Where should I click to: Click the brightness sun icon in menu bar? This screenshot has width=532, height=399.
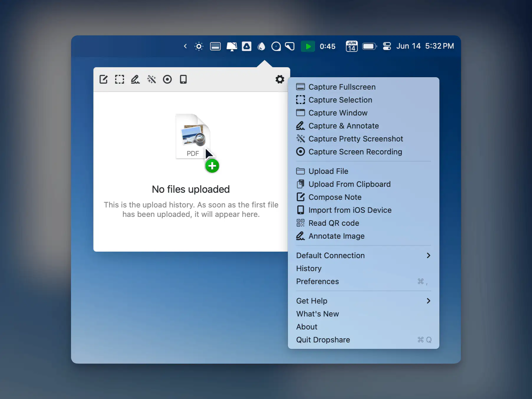tap(199, 46)
